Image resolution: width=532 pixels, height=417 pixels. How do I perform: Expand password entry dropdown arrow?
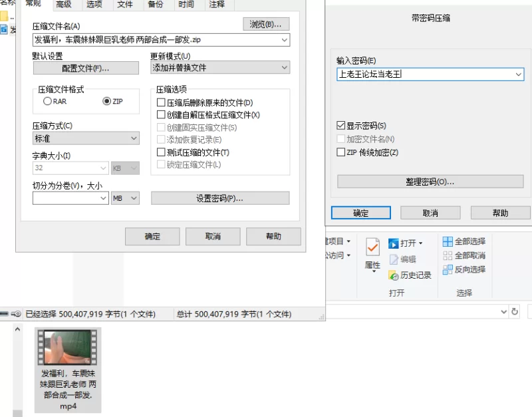[519, 74]
